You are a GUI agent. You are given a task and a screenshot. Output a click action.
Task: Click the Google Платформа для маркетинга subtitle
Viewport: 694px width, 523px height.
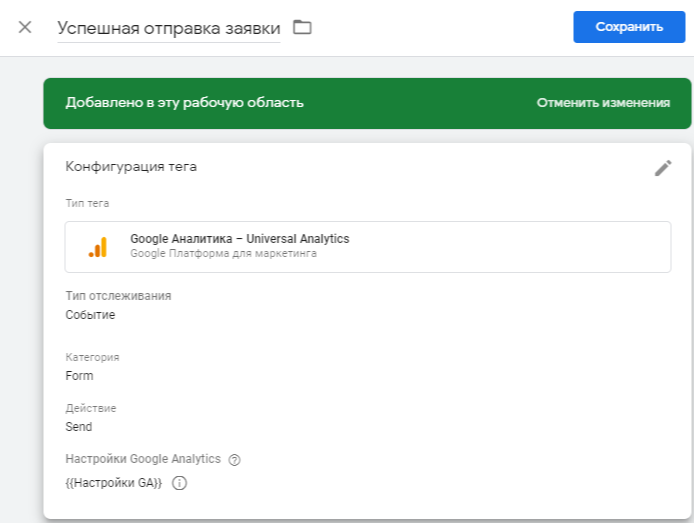tap(223, 254)
